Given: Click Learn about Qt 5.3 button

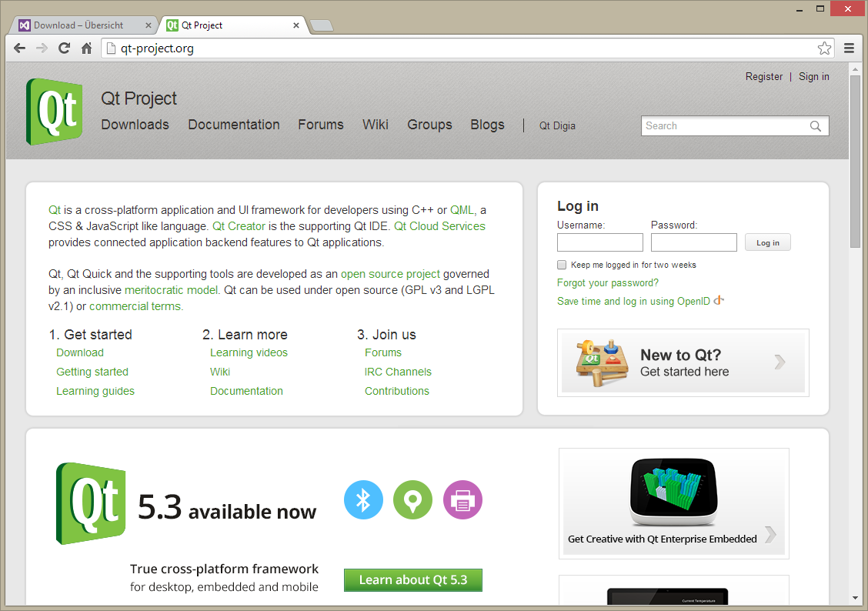Looking at the screenshot, I should (413, 580).
